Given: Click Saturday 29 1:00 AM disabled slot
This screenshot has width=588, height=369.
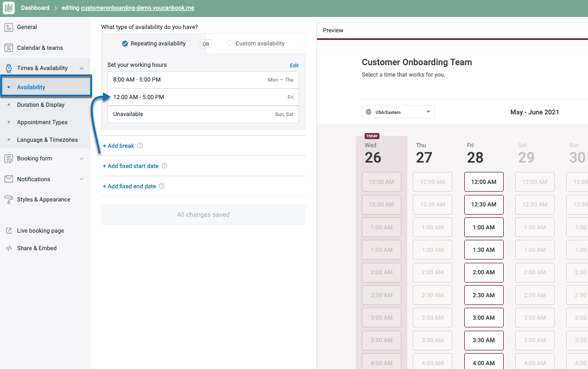Looking at the screenshot, I should pyautogui.click(x=535, y=227).
